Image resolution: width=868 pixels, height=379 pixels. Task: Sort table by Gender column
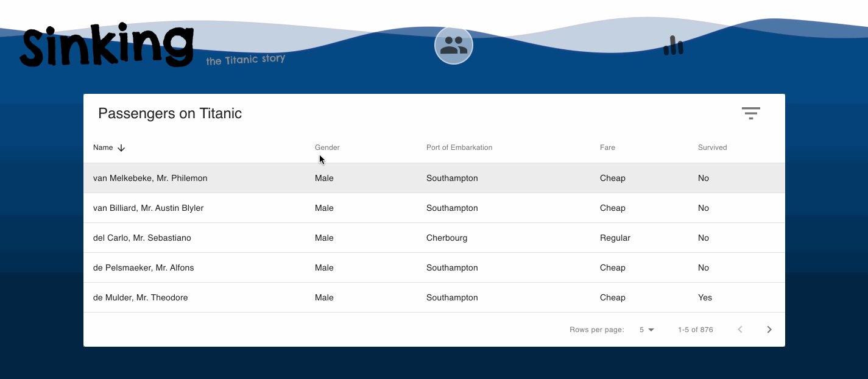tap(327, 147)
